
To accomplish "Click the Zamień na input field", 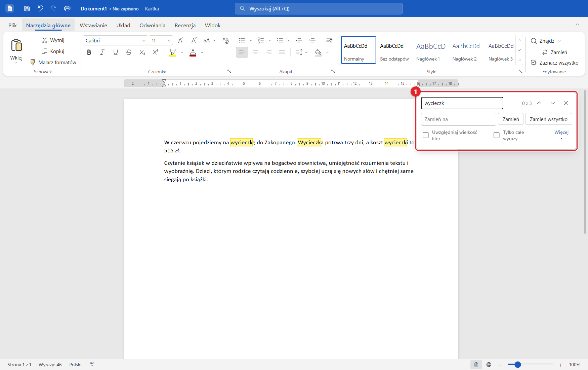I will [459, 119].
